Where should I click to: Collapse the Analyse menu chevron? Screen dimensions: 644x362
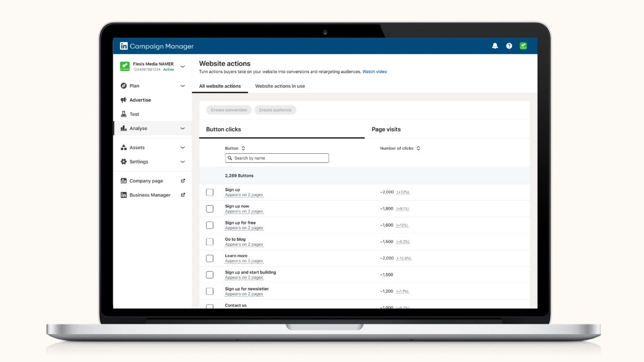coord(183,128)
